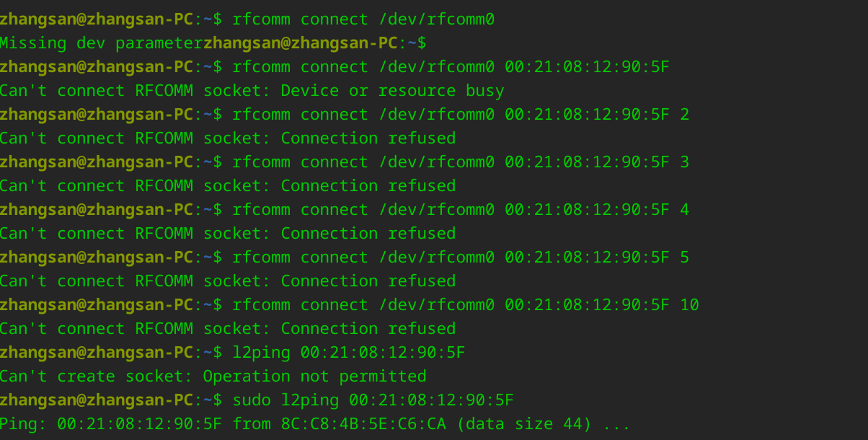This screenshot has width=868, height=440.
Task: Click the trailing ellipsis after data size
Action: click(x=616, y=424)
